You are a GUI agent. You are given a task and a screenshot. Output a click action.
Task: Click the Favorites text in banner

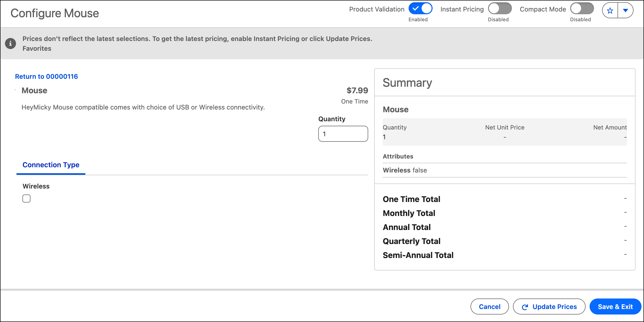37,48
